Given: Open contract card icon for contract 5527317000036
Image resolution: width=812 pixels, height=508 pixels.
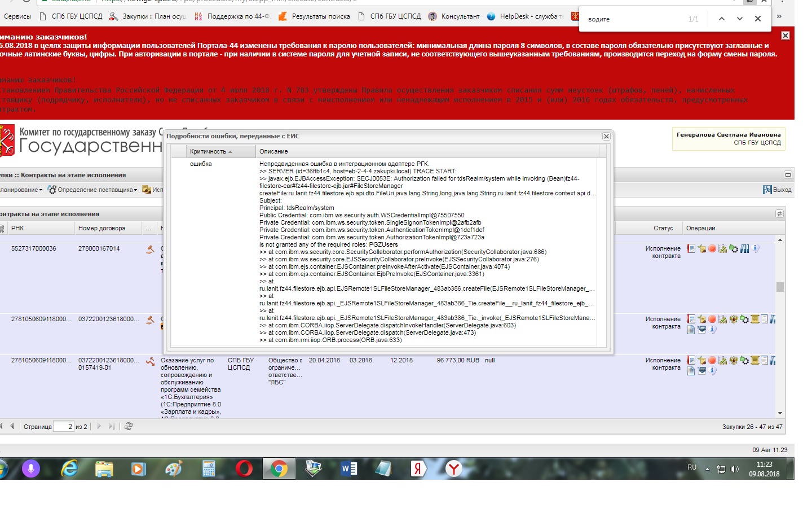Looking at the screenshot, I should (691, 248).
